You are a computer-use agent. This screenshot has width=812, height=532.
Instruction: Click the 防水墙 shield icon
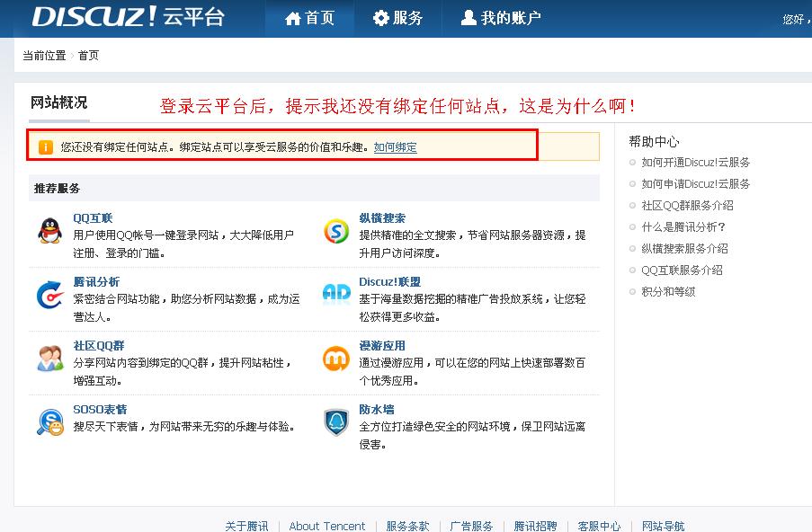click(x=336, y=421)
